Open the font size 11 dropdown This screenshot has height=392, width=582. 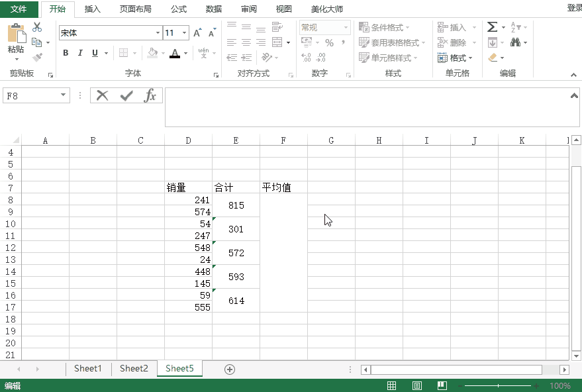(184, 32)
